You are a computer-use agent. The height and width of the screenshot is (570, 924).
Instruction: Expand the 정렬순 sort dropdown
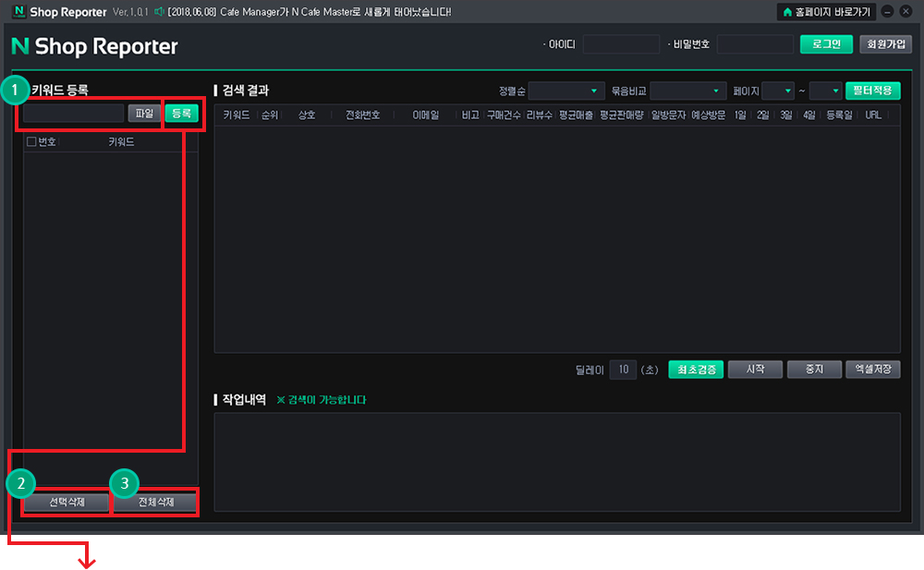566,91
